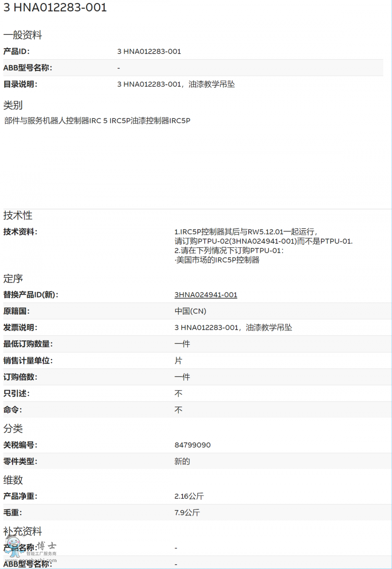Viewport: 392px width, 569px height.
Task: Open the IRC5P油漆控制器IRC5P category entry
Action: pyautogui.click(x=148, y=121)
